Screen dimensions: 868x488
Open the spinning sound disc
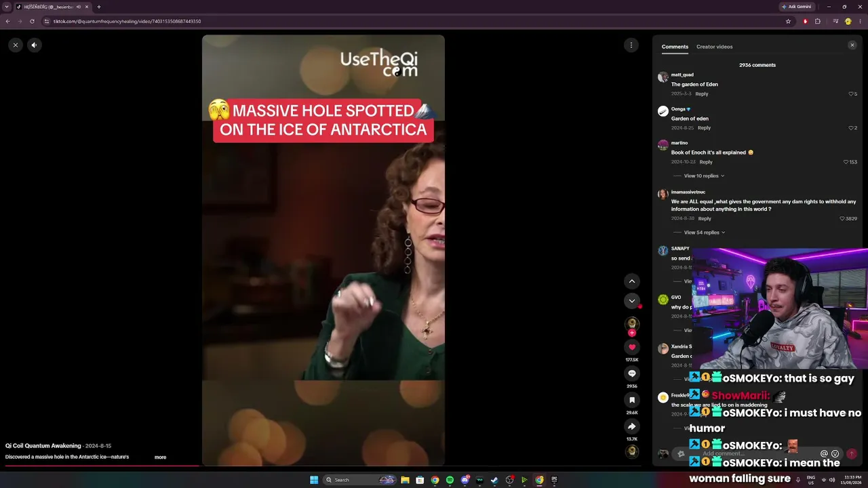pos(632,451)
